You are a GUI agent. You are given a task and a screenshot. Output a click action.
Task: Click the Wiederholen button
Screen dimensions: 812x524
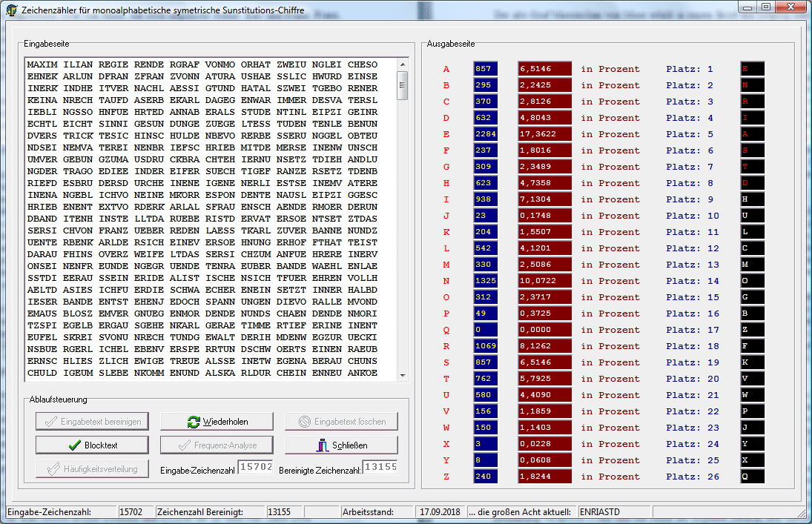pos(217,422)
